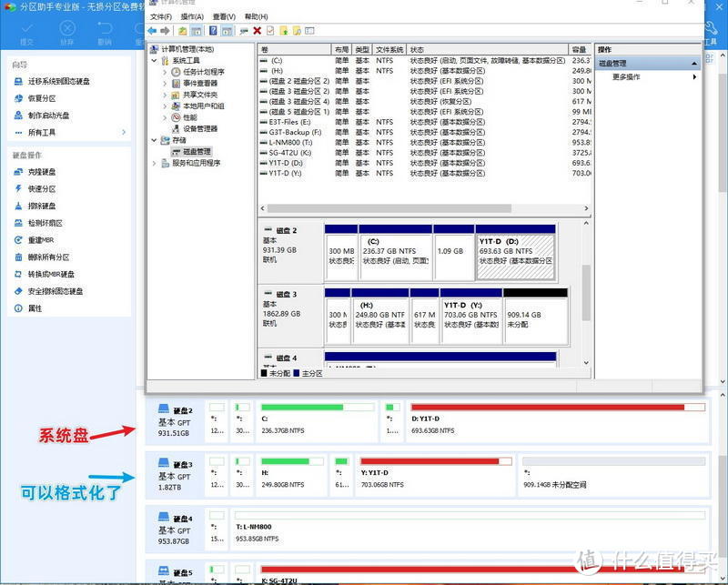Viewport: 728px width, 585px height.
Task: Open 设备管理器 in the console tree
Action: pos(202,128)
